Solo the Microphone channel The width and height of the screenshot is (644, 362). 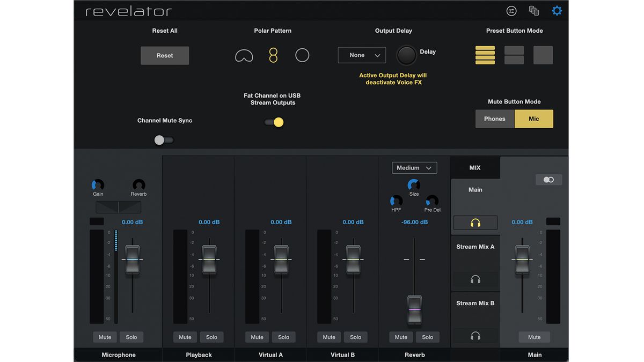[131, 337]
